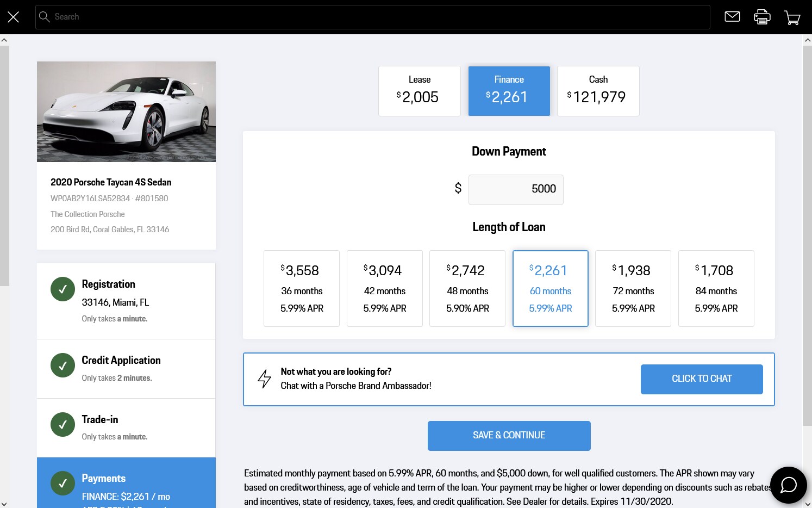Screen dimensions: 812x508
Task: Open the Trade-in step
Action: pos(126,428)
